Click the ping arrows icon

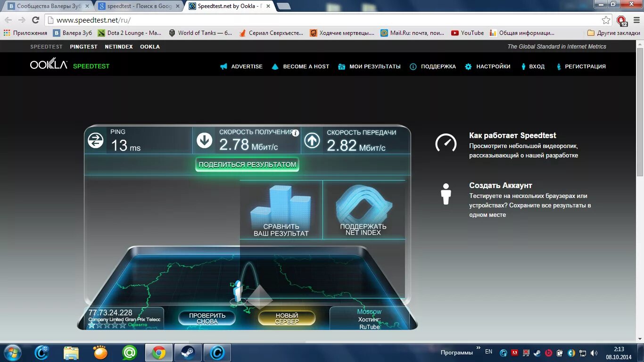[96, 140]
